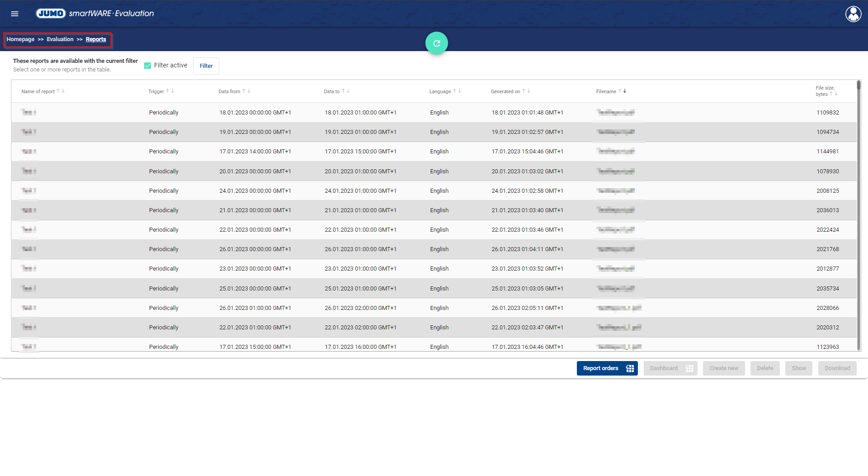Sort Name of report ascending arrow
The image size is (868, 476).
coord(58,91)
